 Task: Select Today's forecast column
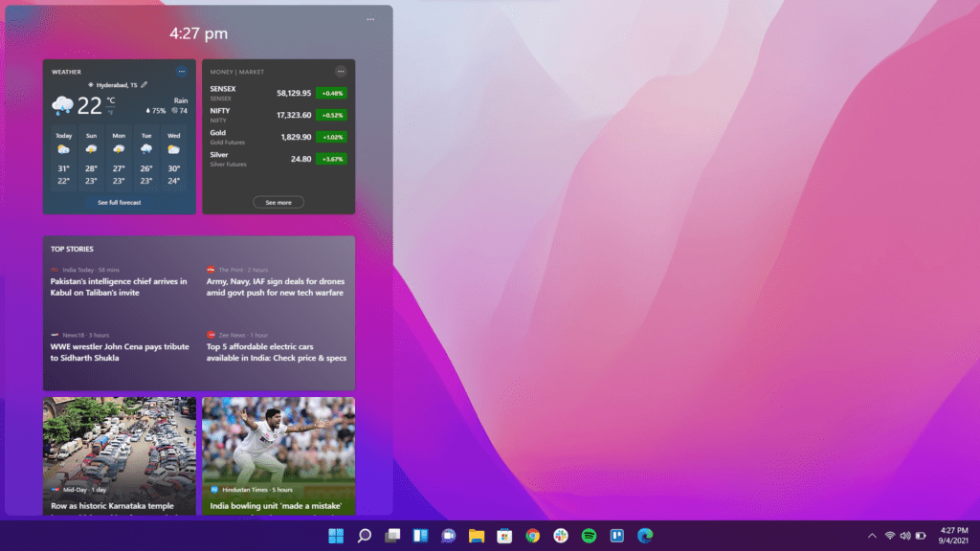[x=64, y=160]
